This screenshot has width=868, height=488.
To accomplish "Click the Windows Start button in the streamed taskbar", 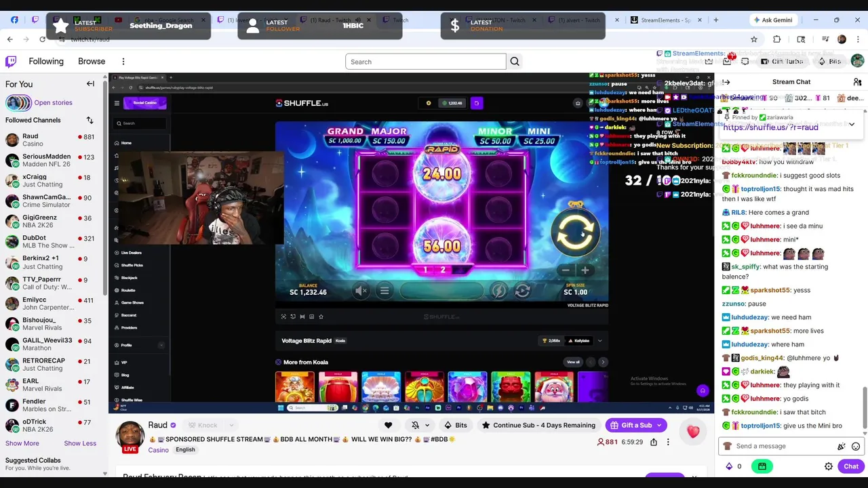I will pyautogui.click(x=281, y=408).
